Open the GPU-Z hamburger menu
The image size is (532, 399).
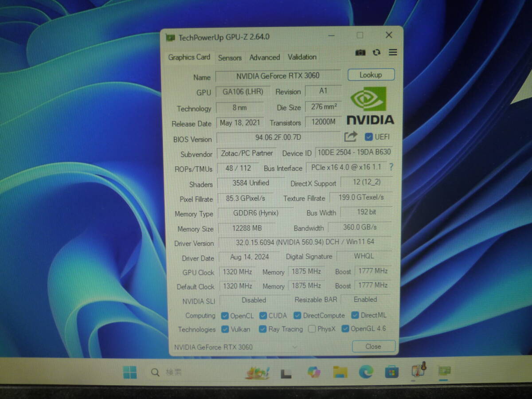393,52
